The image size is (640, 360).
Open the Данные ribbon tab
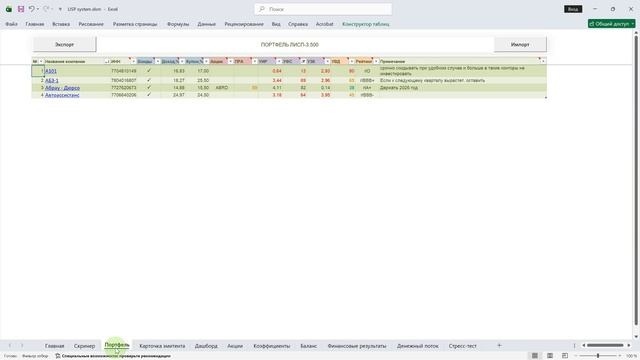point(207,24)
